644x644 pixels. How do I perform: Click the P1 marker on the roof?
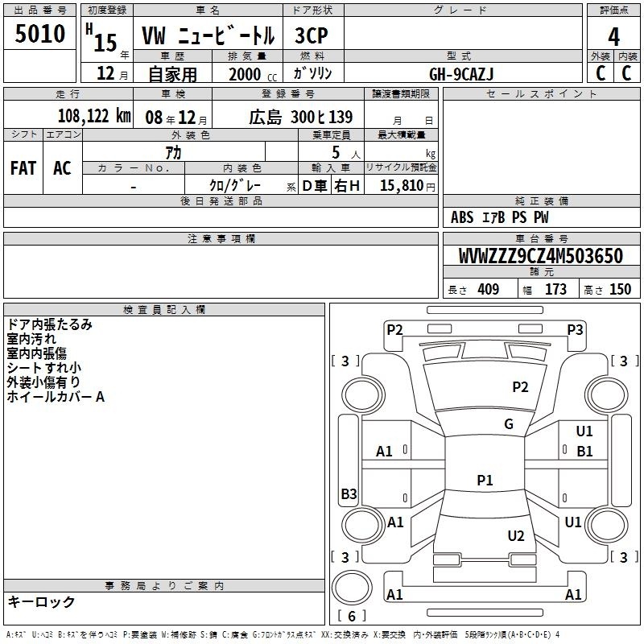(x=485, y=481)
